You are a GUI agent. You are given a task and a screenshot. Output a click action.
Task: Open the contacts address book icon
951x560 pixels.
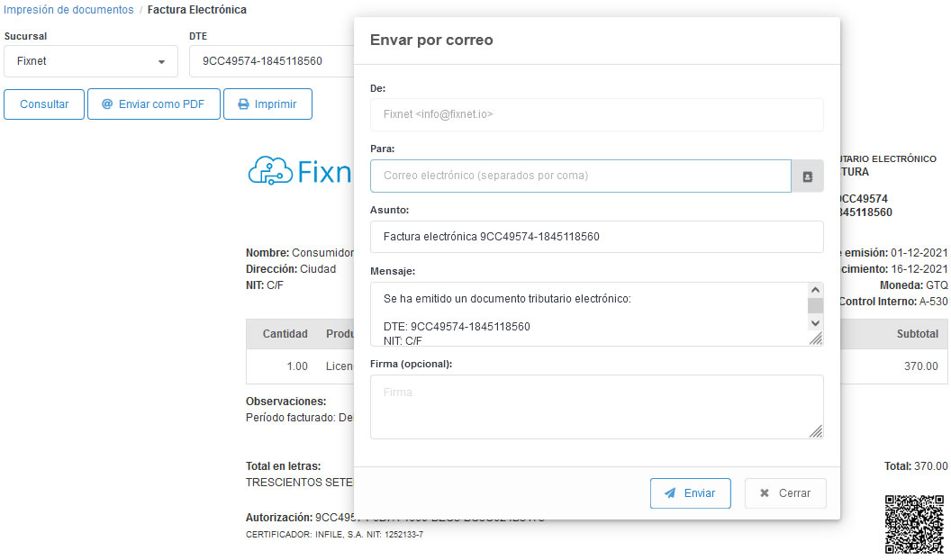(807, 176)
